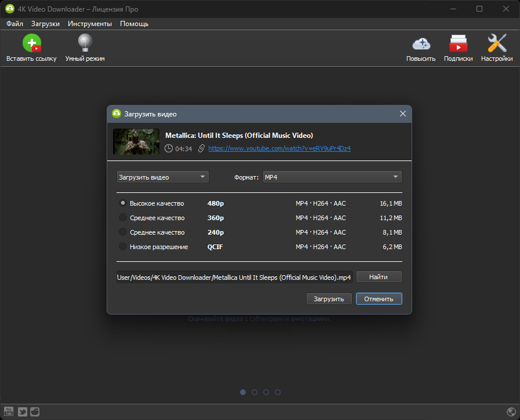This screenshot has width=520, height=420.
Task: Select the 480p Высокое качество radio button
Action: pos(123,203)
